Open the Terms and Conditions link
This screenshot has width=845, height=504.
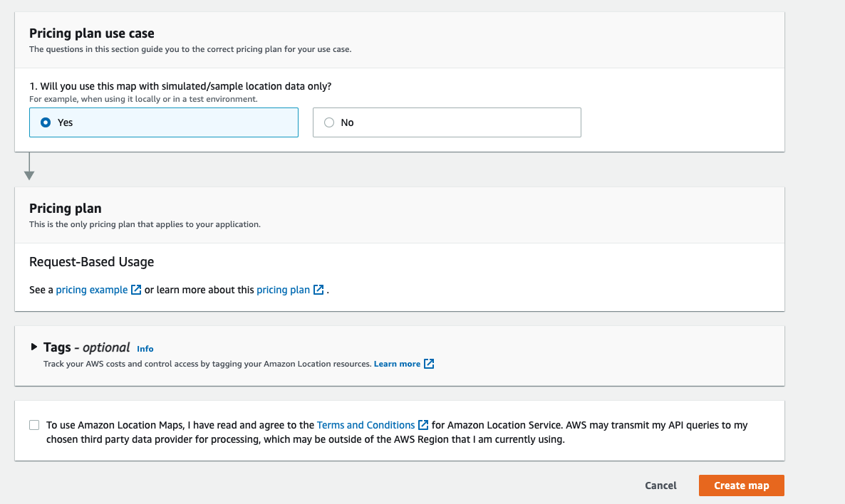click(x=366, y=425)
